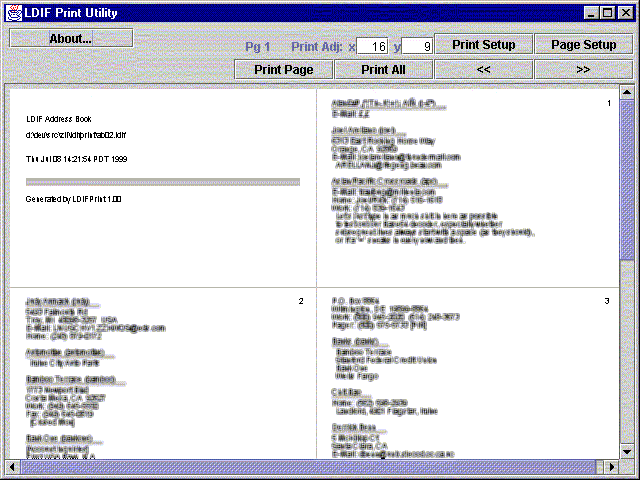This screenshot has width=640, height=480.
Task: Focus the Print Adj x field
Action: pyautogui.click(x=372, y=47)
